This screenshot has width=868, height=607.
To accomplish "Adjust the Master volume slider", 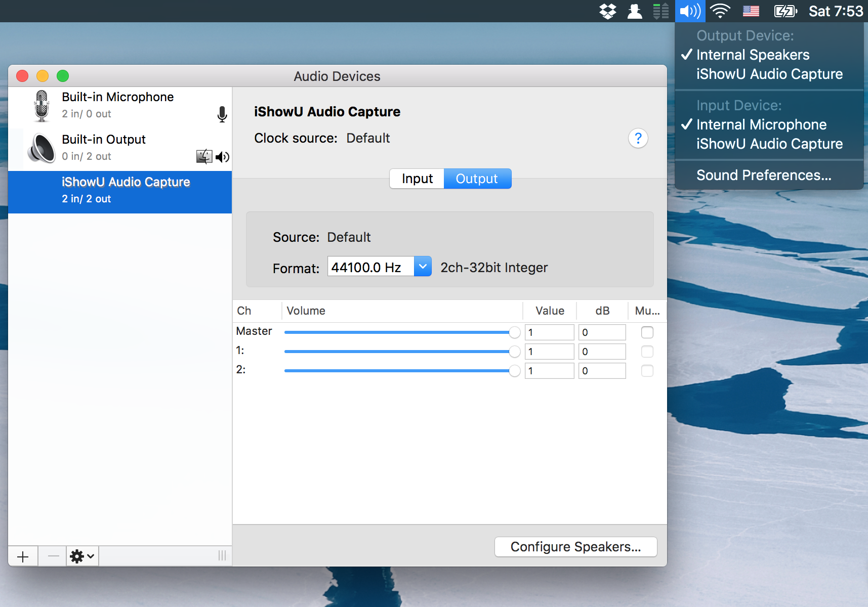I will [x=402, y=332].
